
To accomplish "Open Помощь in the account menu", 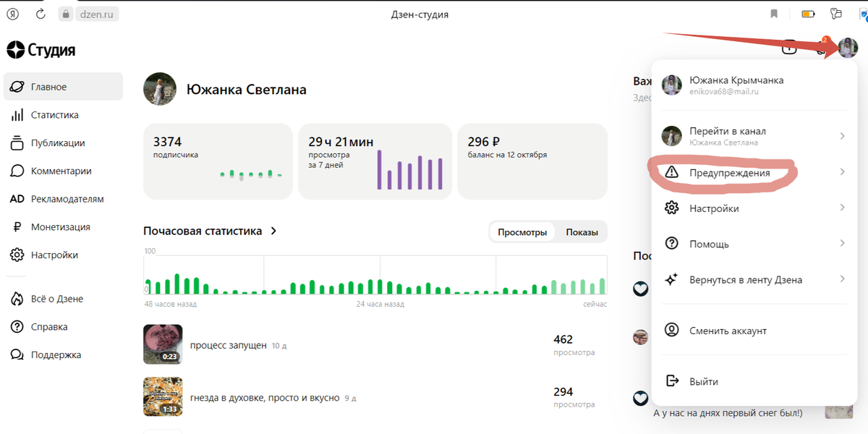I will pyautogui.click(x=754, y=244).
